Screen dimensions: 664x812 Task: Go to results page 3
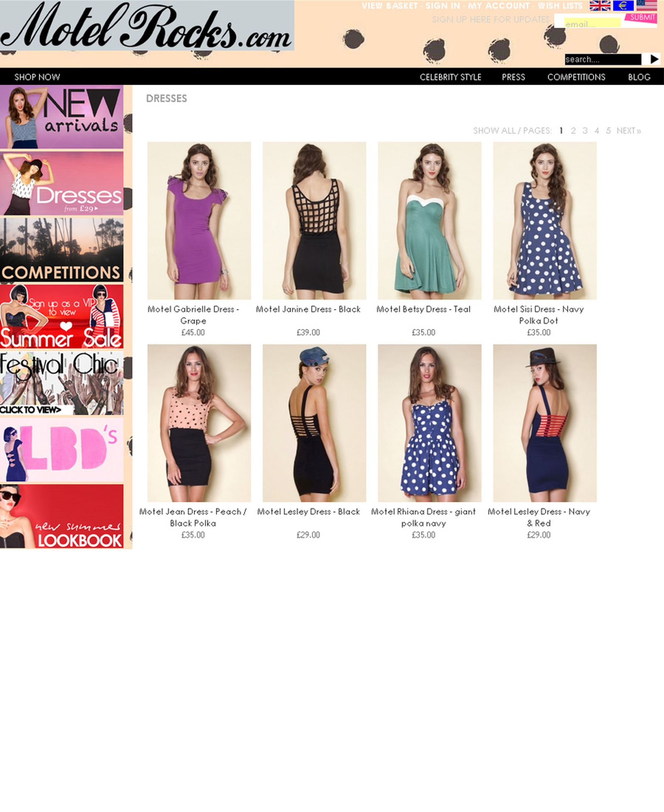point(585,131)
